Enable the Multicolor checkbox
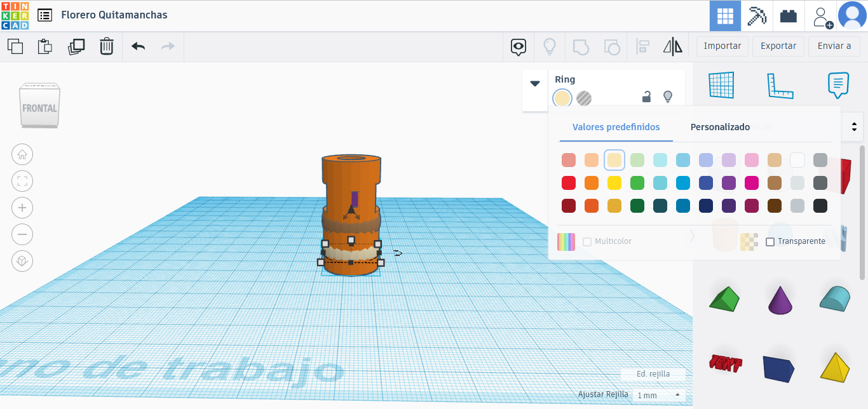This screenshot has height=409, width=868. (587, 242)
